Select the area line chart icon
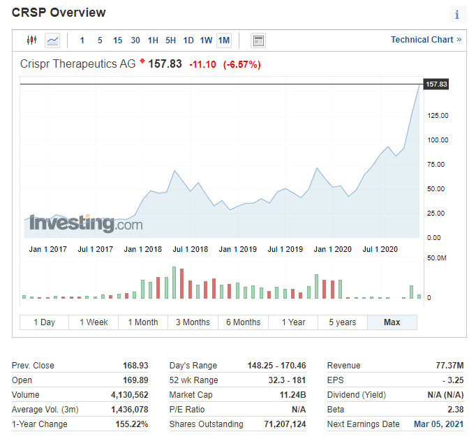476x448 pixels. [52, 40]
